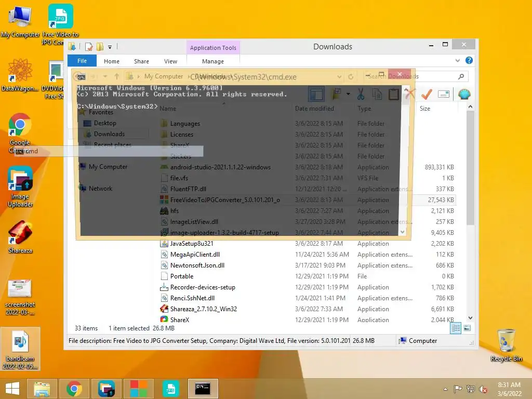Switch to the View ribbon tab
The height and width of the screenshot is (399, 532).
(x=170, y=61)
